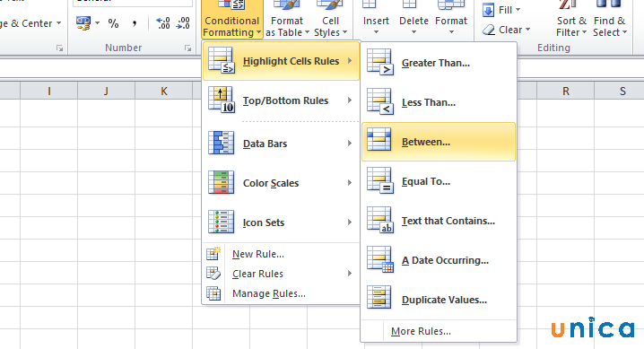Image resolution: width=644 pixels, height=349 pixels.
Task: Click the Top/Bottom Rules icon
Action: [222, 100]
